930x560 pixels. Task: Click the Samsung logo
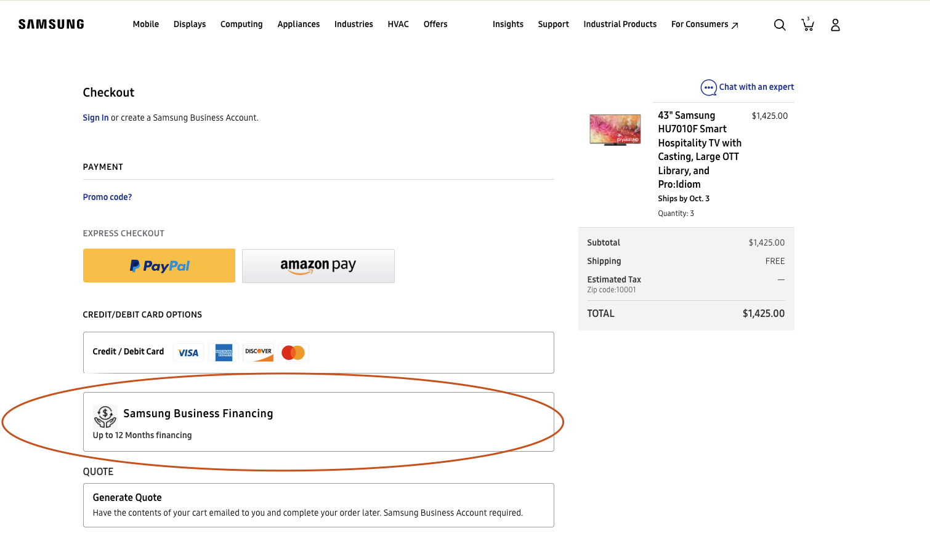[x=51, y=25]
